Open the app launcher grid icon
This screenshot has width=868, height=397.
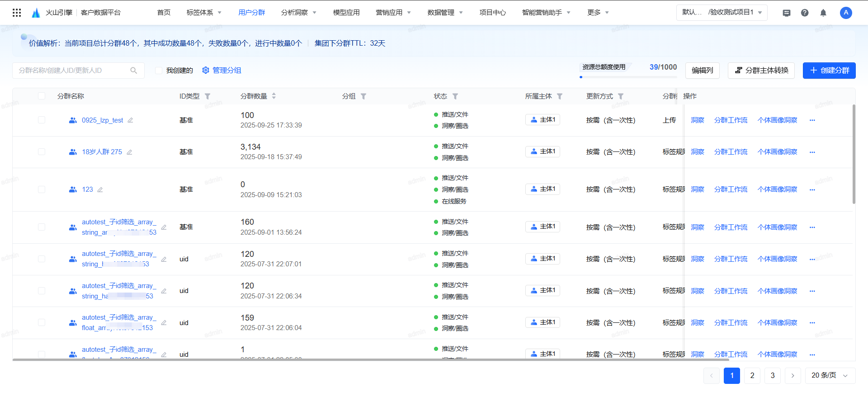[x=17, y=13]
